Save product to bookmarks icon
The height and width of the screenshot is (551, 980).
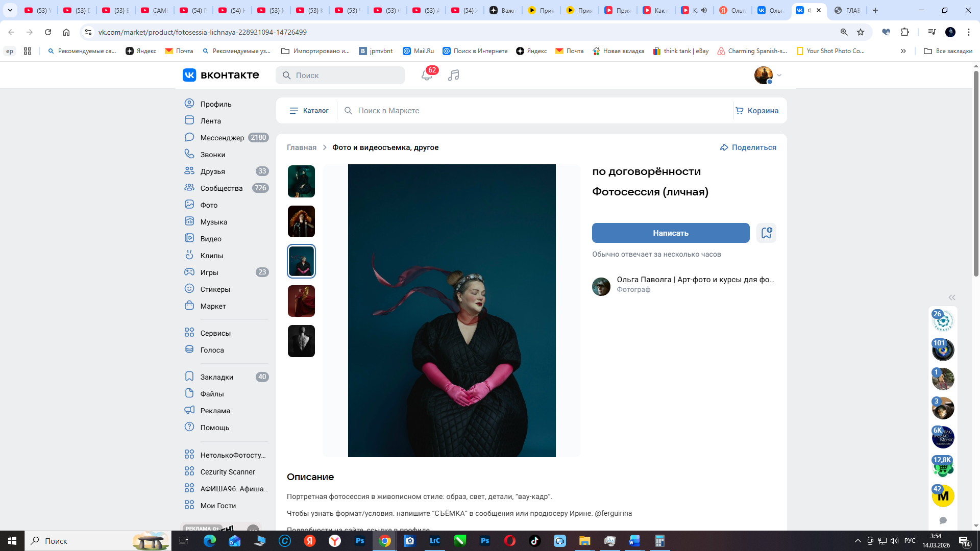point(766,233)
